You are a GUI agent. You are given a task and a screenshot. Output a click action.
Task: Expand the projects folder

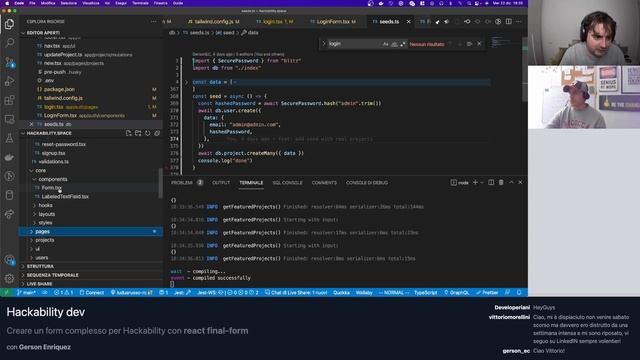(44, 240)
